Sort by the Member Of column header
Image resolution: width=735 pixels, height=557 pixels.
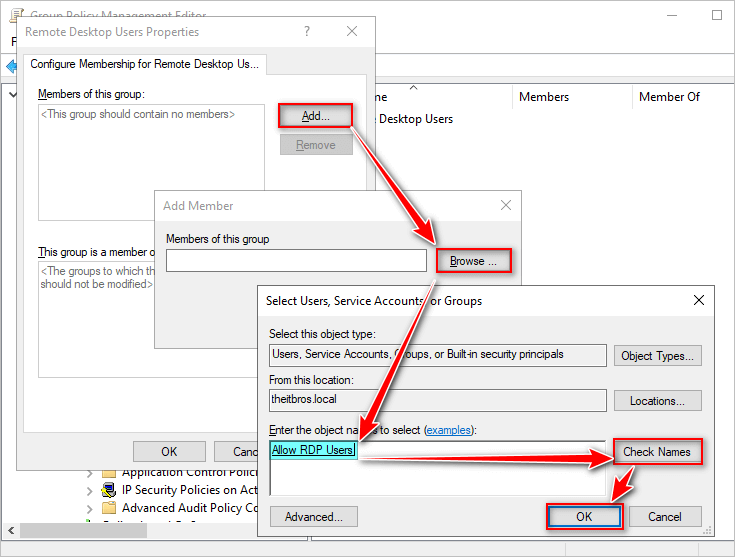pos(669,97)
